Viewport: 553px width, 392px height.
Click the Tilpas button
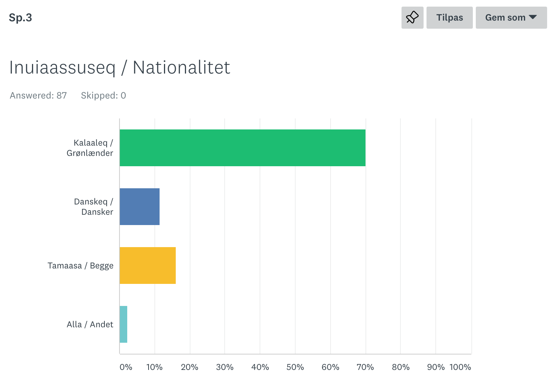click(449, 18)
